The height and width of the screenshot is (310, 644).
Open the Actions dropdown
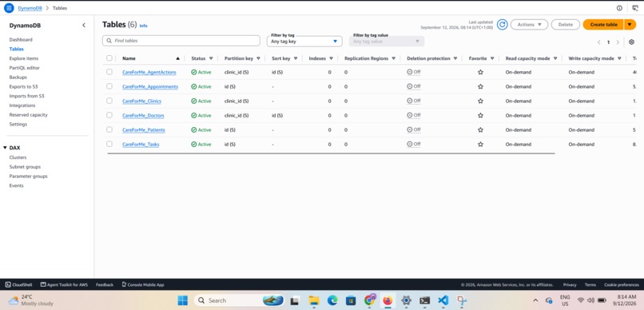(529, 25)
